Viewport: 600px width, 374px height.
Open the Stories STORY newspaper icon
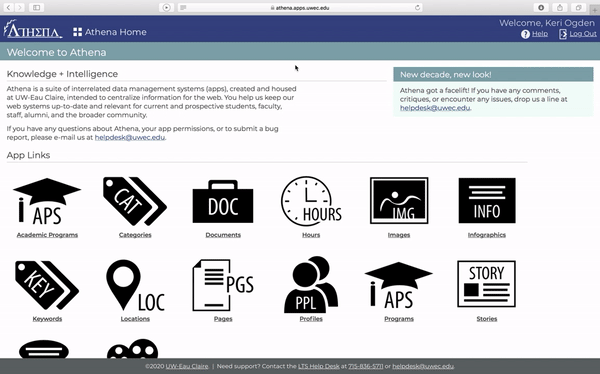pyautogui.click(x=486, y=284)
